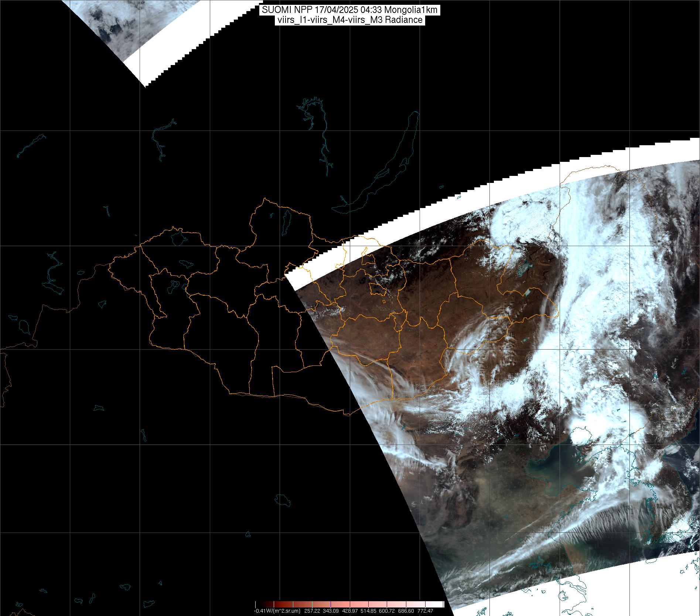Click the radiance colour bar gradient
The width and height of the screenshot is (700, 616).
point(349,604)
